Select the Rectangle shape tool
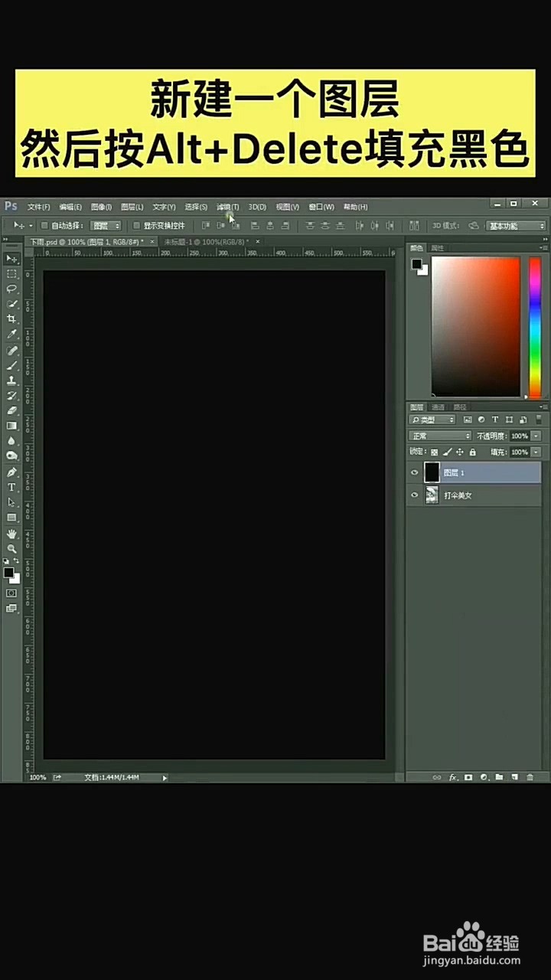551x980 pixels. click(x=11, y=518)
